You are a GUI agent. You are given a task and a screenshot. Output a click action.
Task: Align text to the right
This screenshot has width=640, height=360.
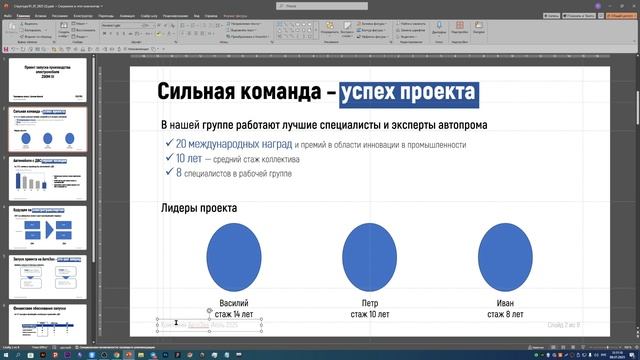coord(196,33)
